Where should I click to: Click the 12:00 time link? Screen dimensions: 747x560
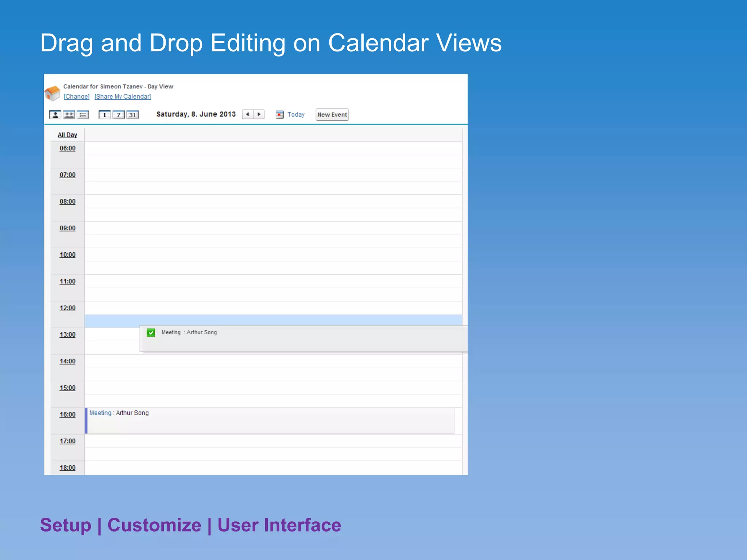67,308
